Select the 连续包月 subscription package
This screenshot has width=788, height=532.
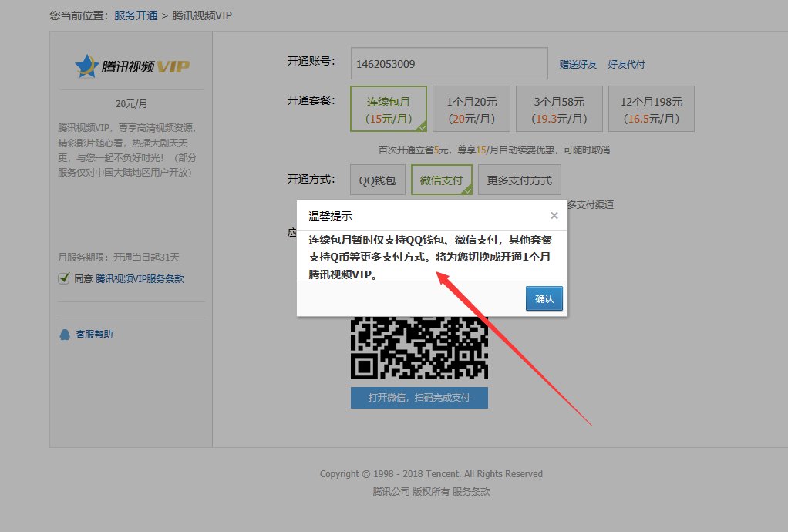[389, 109]
